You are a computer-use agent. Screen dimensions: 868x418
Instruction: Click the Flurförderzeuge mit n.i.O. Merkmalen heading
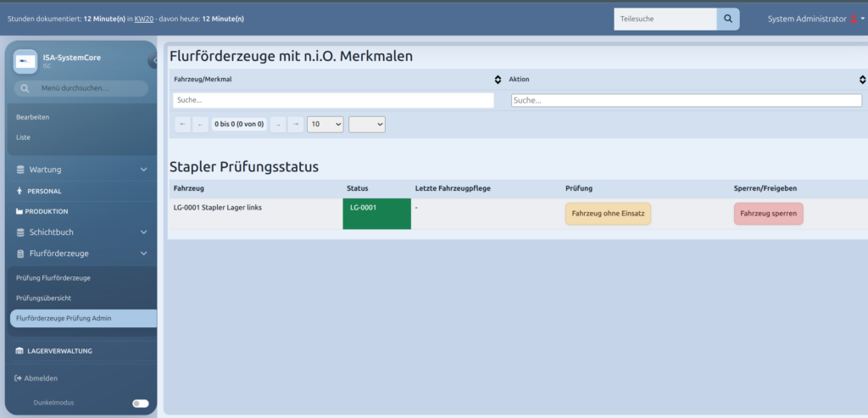(292, 56)
